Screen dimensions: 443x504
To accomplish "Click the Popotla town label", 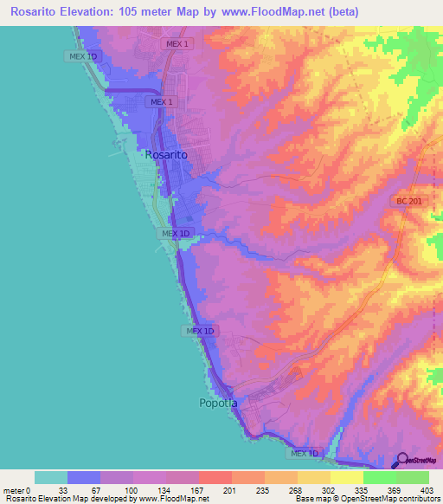I will click(218, 403).
